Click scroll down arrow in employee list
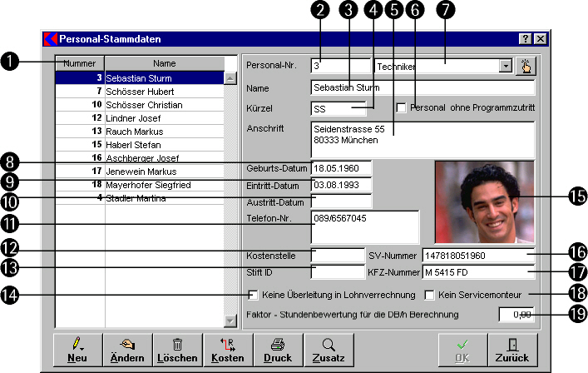The width and height of the screenshot is (588, 373). (x=230, y=321)
